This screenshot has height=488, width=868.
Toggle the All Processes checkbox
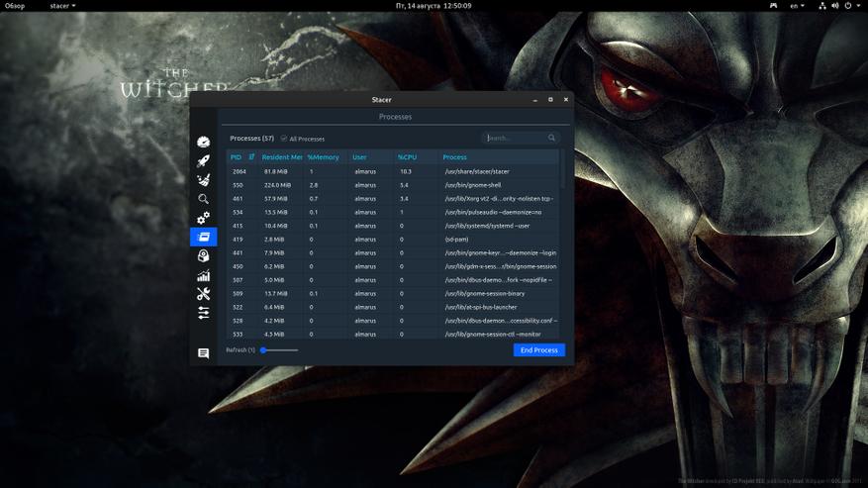pyautogui.click(x=283, y=139)
